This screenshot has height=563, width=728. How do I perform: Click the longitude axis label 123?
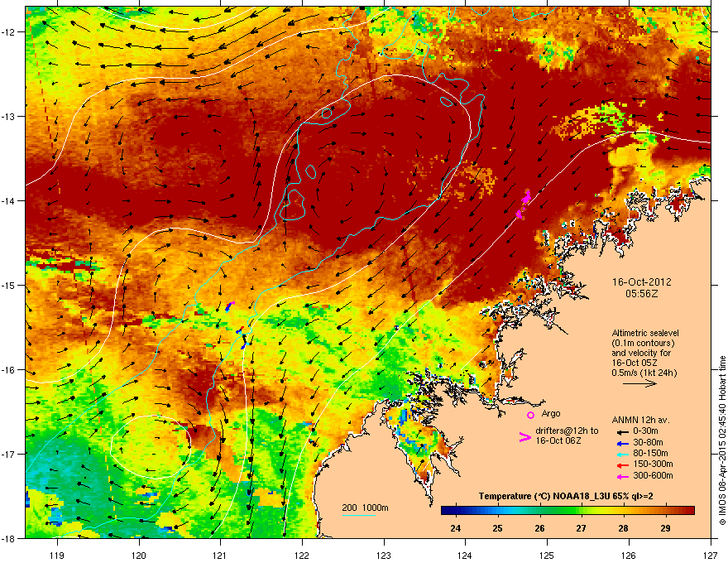384,556
